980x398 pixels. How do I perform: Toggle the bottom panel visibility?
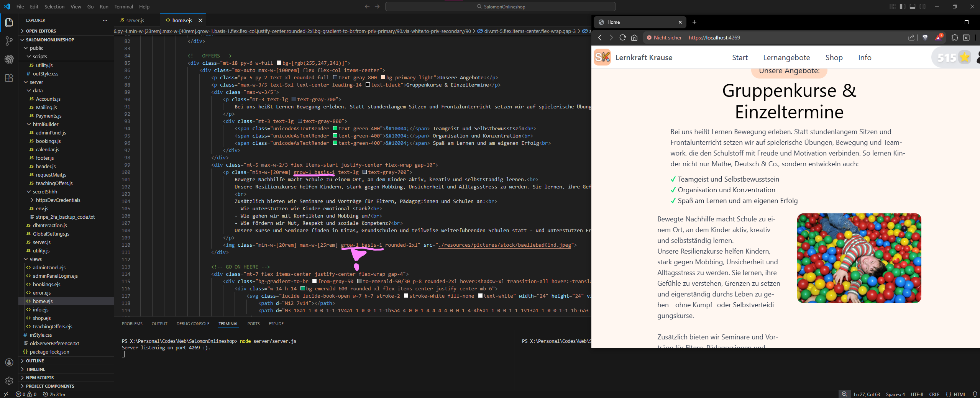pos(913,7)
